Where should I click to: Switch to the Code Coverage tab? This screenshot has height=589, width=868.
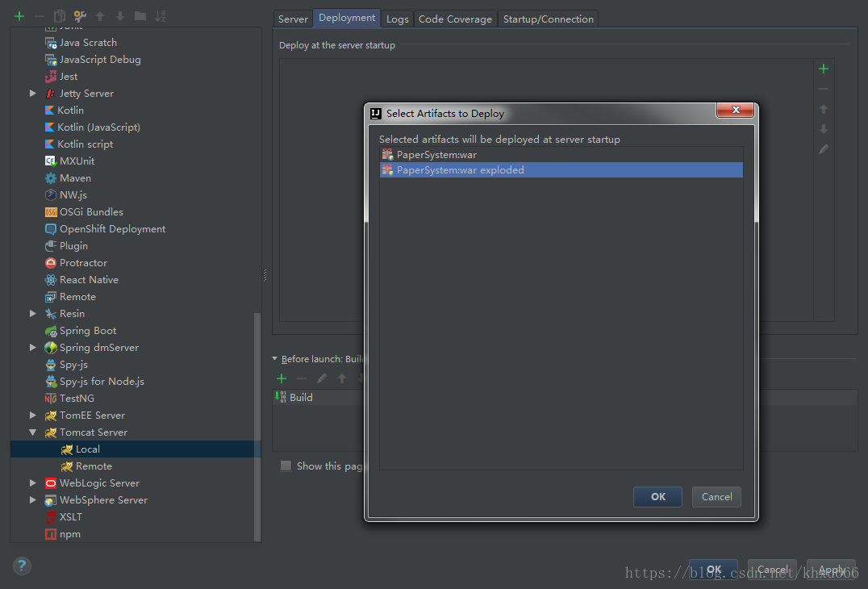click(455, 19)
